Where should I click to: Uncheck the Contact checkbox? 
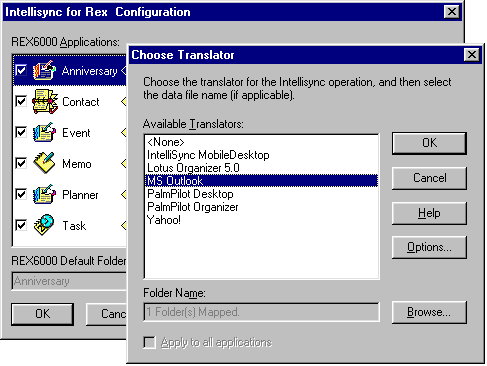[x=21, y=101]
